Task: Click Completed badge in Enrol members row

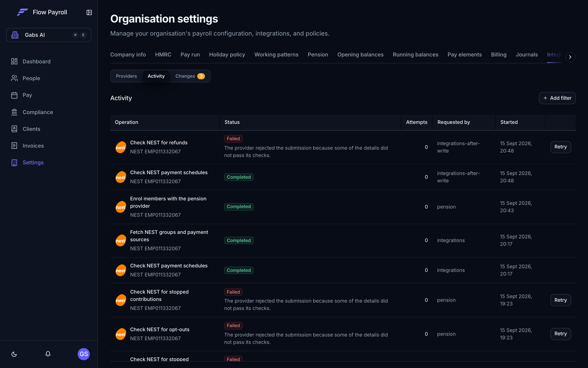Action: pos(239,207)
